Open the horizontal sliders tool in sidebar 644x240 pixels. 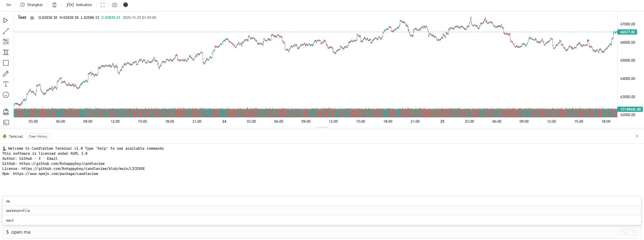[x=6, y=41]
